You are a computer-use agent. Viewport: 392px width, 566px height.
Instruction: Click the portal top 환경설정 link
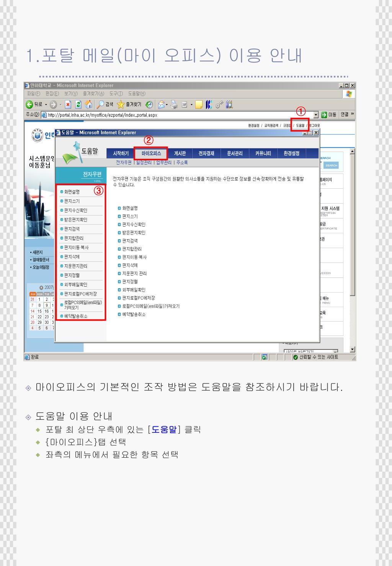[254, 126]
